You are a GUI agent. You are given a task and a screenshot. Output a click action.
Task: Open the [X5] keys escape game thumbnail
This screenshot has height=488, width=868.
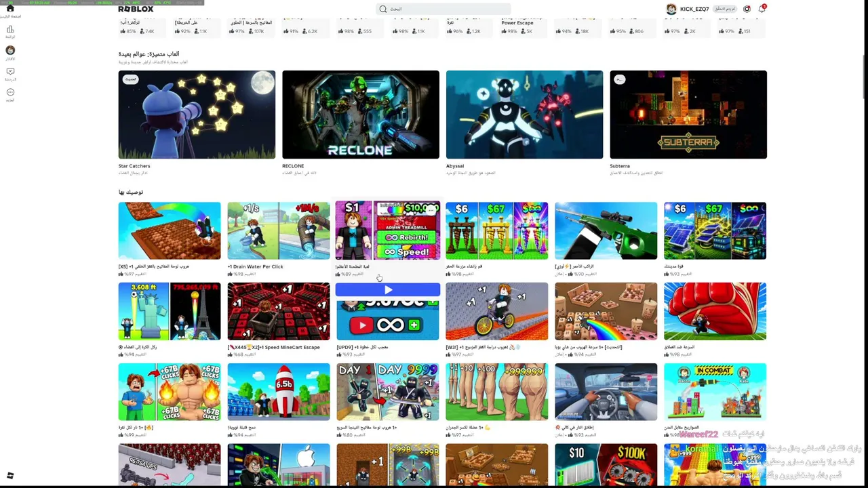click(170, 230)
